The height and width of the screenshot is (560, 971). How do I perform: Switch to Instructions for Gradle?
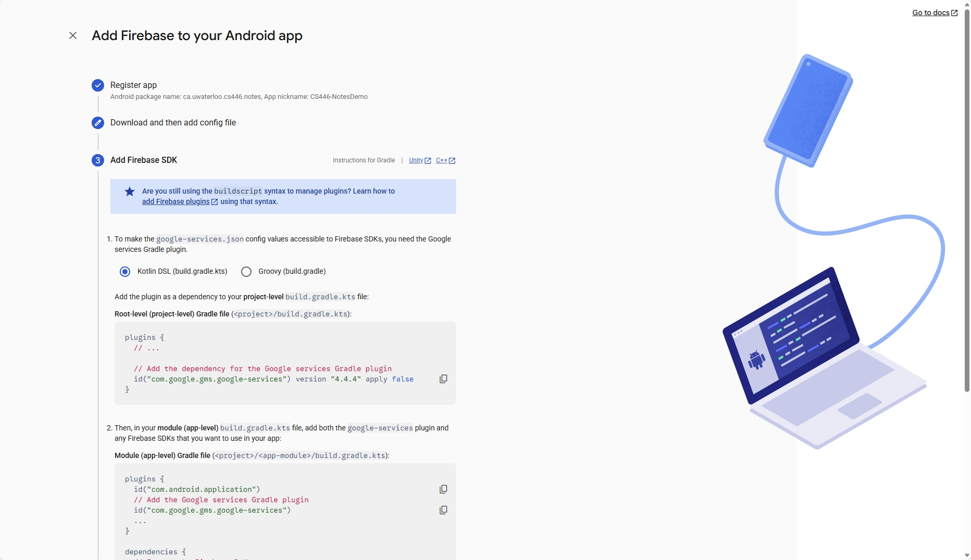point(363,160)
